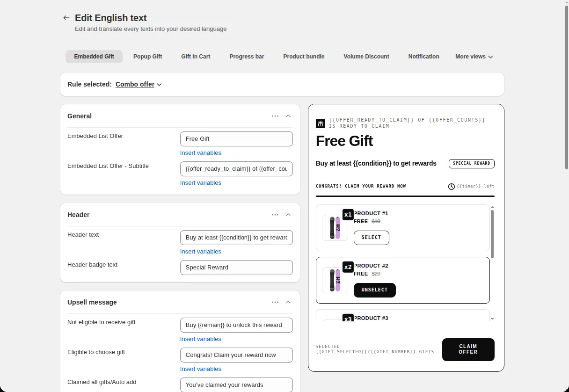Click the PRODUCT #3 title in preview

coord(371,318)
